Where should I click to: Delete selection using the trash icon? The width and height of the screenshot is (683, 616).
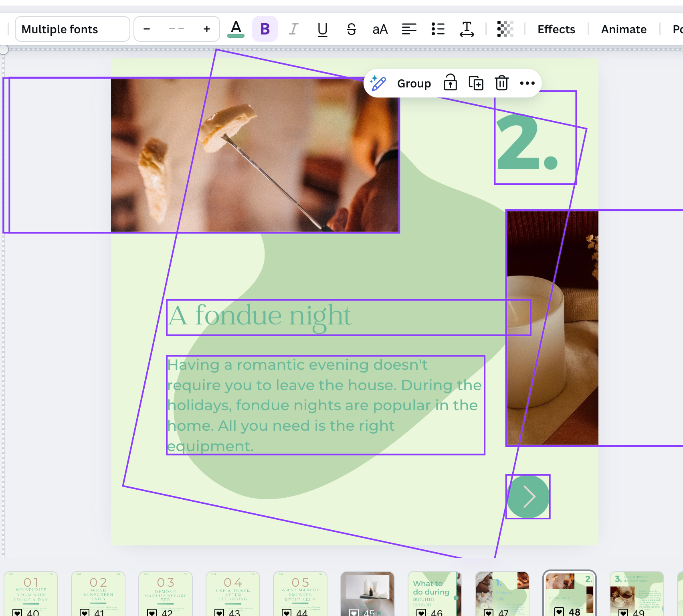[x=501, y=83]
